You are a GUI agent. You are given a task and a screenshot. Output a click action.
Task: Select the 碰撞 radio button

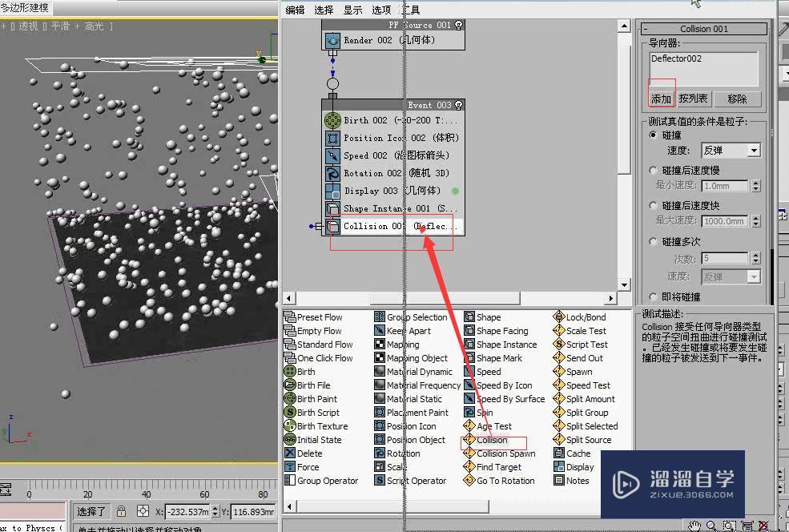coord(653,135)
